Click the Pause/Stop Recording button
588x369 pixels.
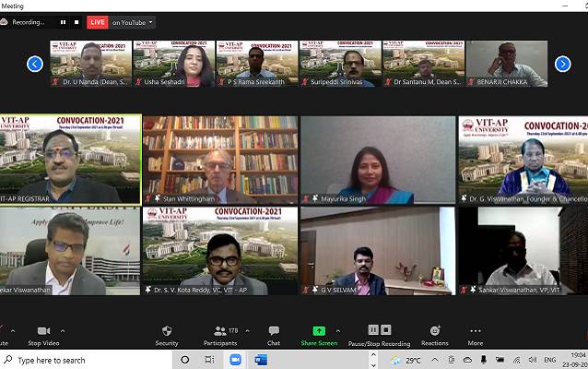click(x=379, y=331)
